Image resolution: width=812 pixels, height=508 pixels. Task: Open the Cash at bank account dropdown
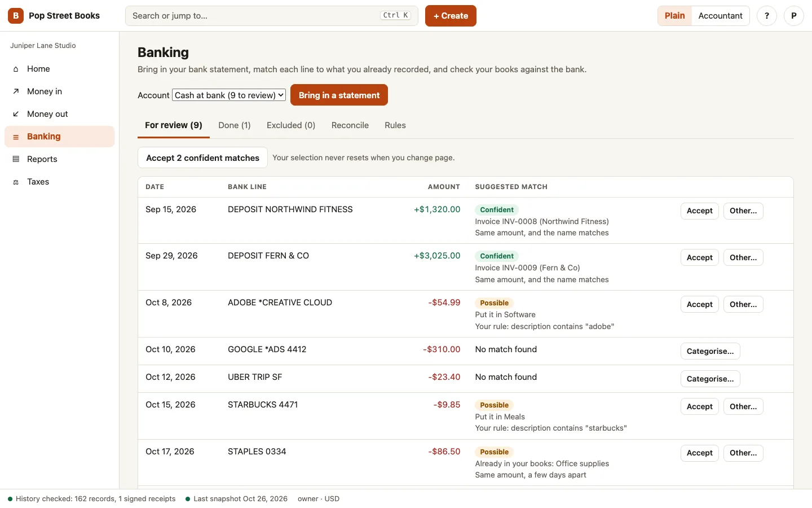pyautogui.click(x=229, y=95)
